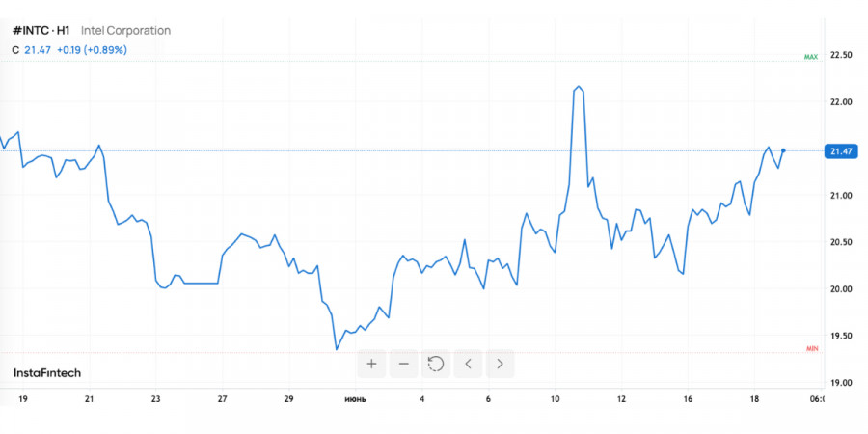
Task: Click the 22.50 price axis label
Action: pos(841,55)
